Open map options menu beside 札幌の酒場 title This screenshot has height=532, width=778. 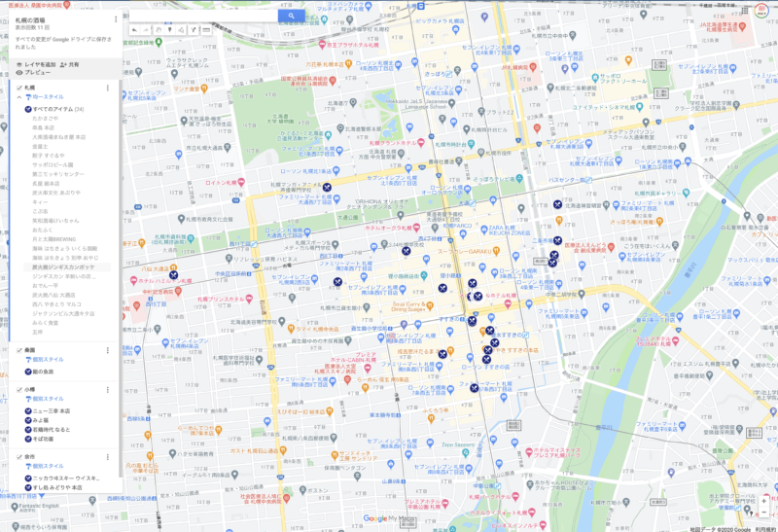116,19
